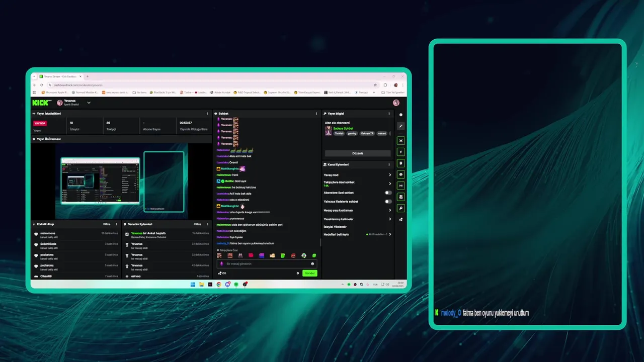Bookmark the page with the star icon

(375, 85)
